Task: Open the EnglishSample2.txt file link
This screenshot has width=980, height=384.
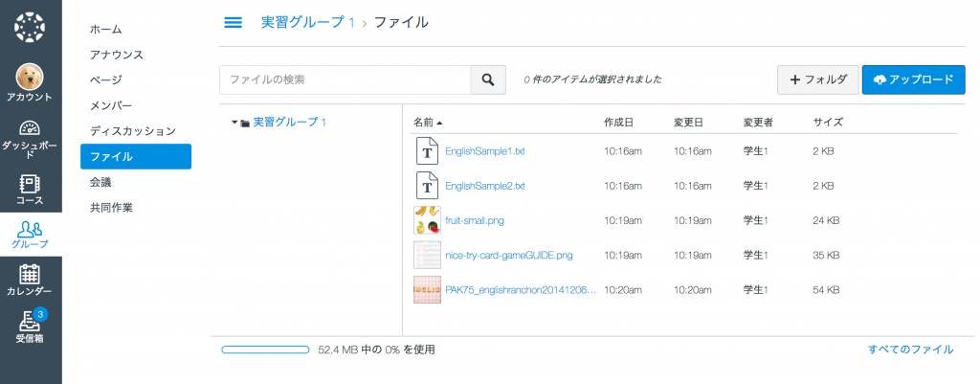Action: pyautogui.click(x=485, y=187)
